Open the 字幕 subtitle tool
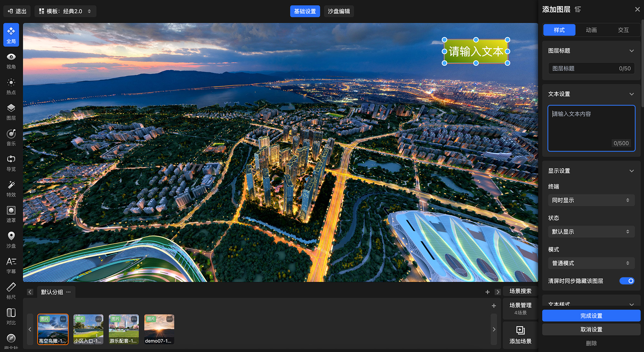 point(11,265)
